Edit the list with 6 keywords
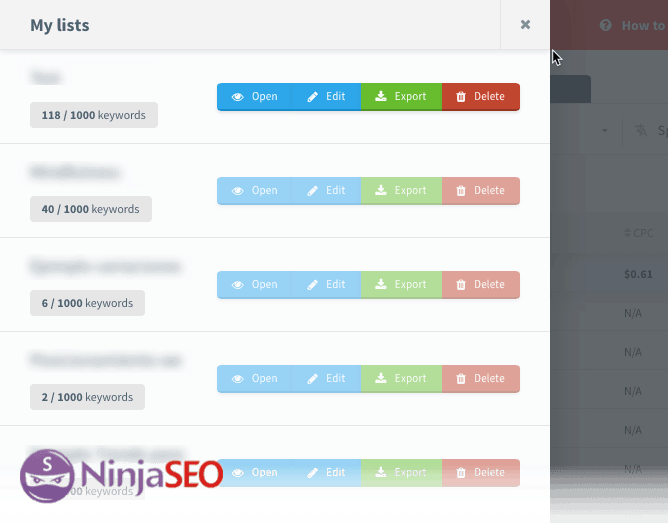 pos(326,284)
